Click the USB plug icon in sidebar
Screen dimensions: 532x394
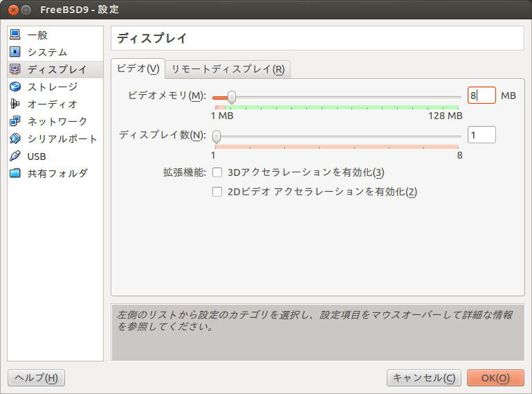tap(15, 156)
